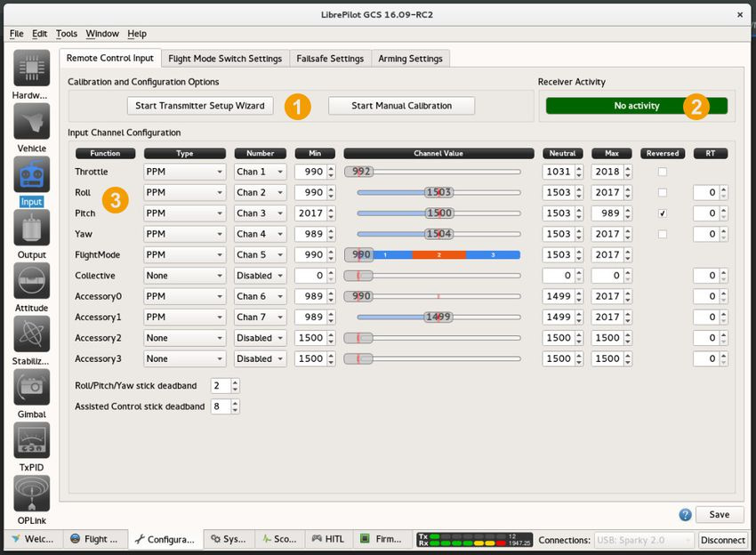
Task: Go to the Output motor configuration
Action: (x=31, y=228)
